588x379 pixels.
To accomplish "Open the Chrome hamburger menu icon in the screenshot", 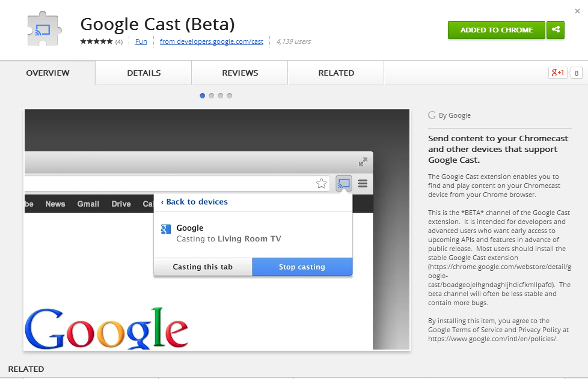I will pyautogui.click(x=363, y=184).
